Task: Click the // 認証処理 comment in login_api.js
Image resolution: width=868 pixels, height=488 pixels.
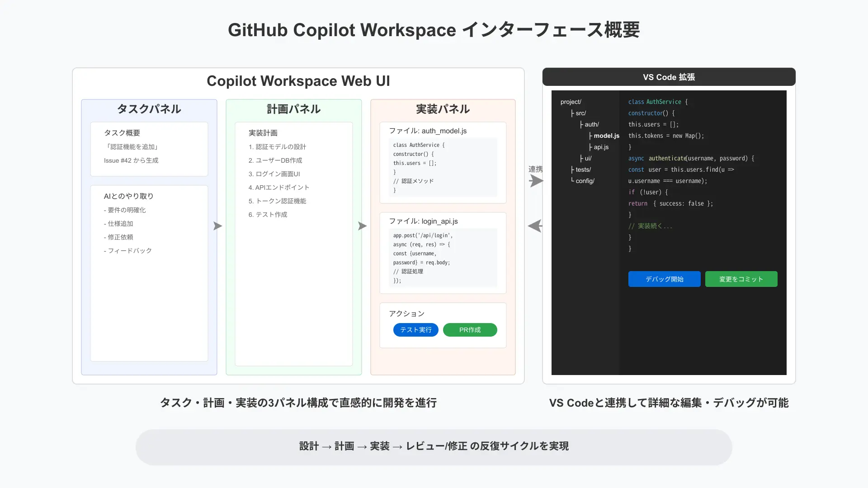Action: coord(408,272)
